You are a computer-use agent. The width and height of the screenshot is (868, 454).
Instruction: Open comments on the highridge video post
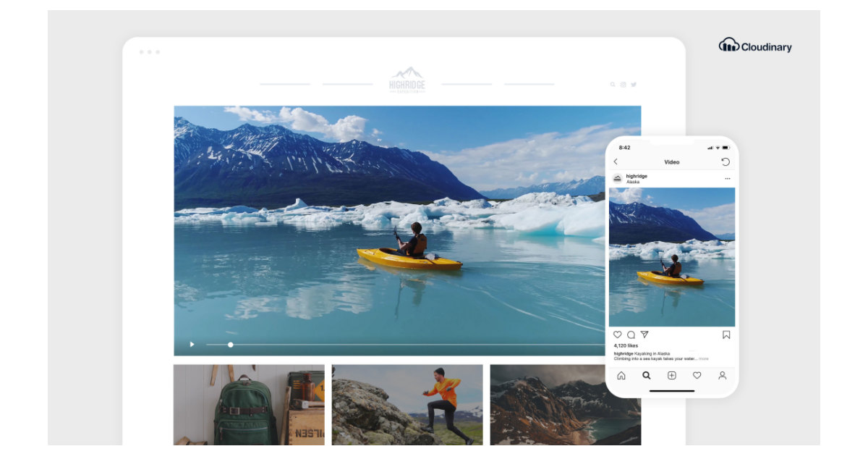pyautogui.click(x=631, y=335)
